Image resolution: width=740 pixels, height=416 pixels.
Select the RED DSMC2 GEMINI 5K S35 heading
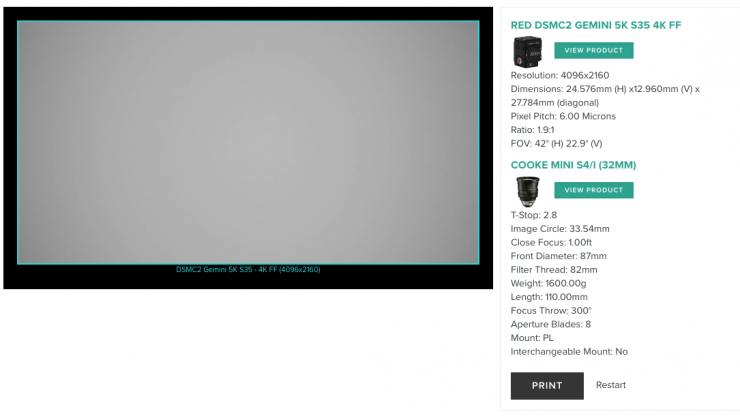point(595,25)
